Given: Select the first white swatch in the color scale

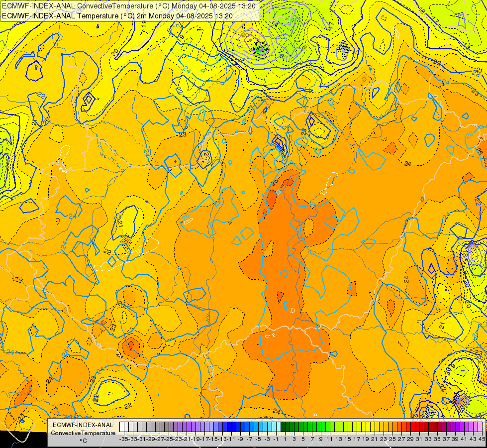Looking at the screenshot, I should point(122,427).
